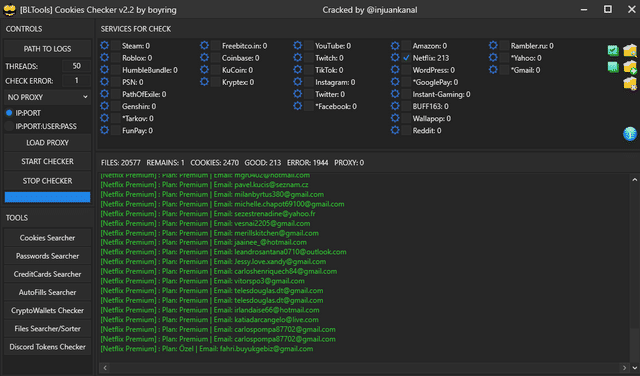640x376 pixels.
Task: Click the gear icon next to WordPress
Action: click(395, 70)
